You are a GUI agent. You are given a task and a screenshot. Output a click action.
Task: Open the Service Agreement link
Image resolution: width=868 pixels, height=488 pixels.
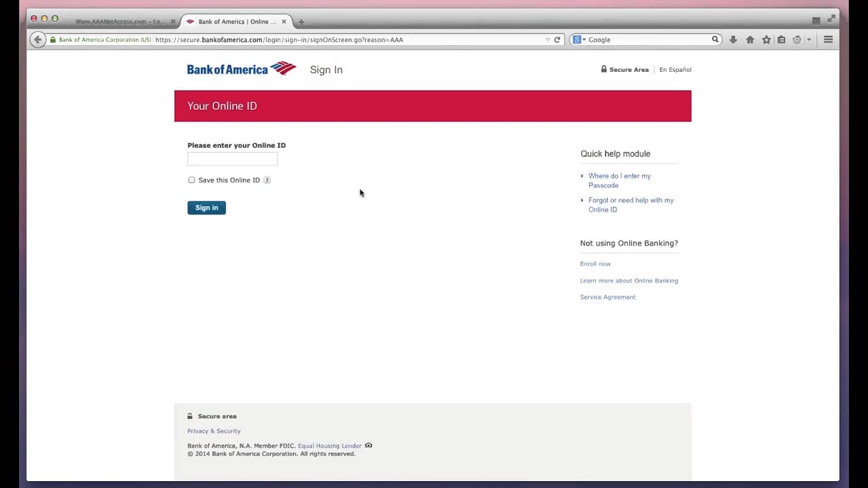point(608,297)
